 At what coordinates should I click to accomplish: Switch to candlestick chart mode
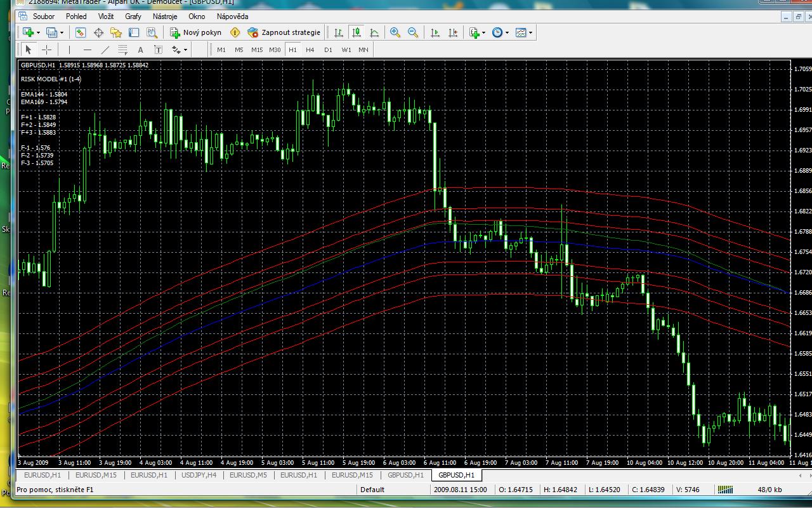coord(357,32)
